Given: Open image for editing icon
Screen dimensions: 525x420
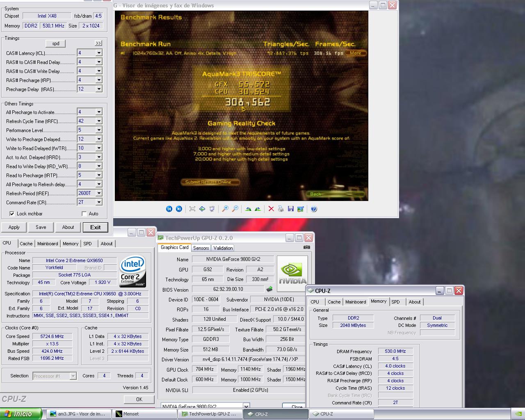Looking at the screenshot, I should pyautogui.click(x=300, y=209).
